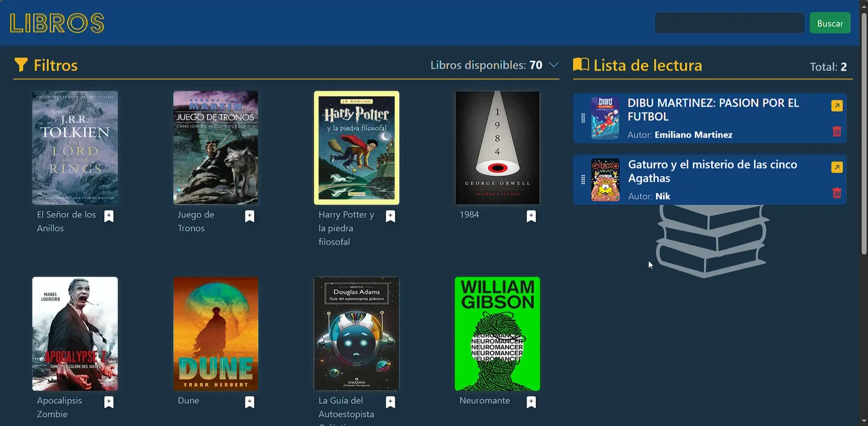Bookmark the Neuromante book
The height and width of the screenshot is (426, 868).
pos(531,402)
